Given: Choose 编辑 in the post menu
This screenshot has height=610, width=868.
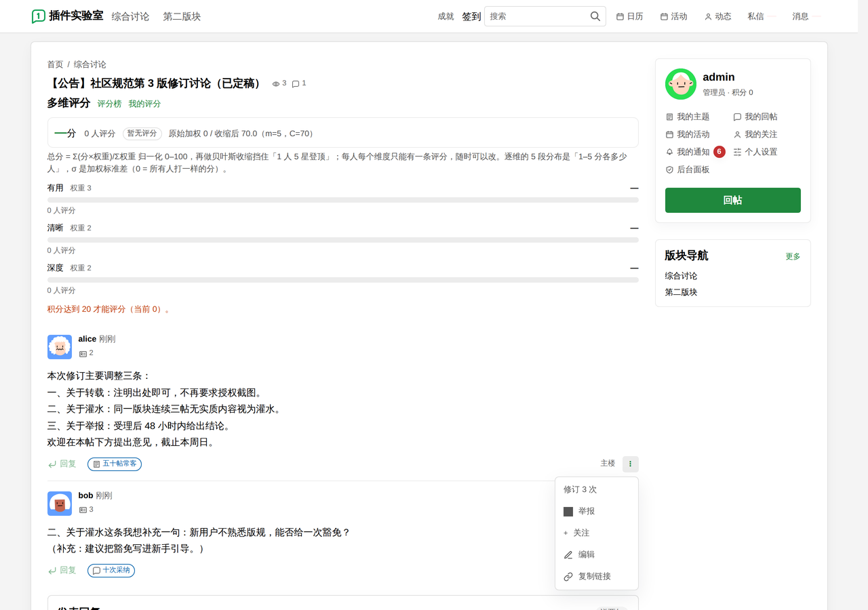Looking at the screenshot, I should 597,554.
